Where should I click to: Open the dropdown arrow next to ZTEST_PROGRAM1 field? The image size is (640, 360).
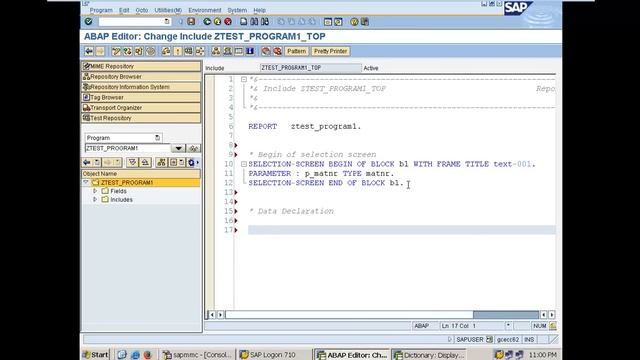pos(178,148)
